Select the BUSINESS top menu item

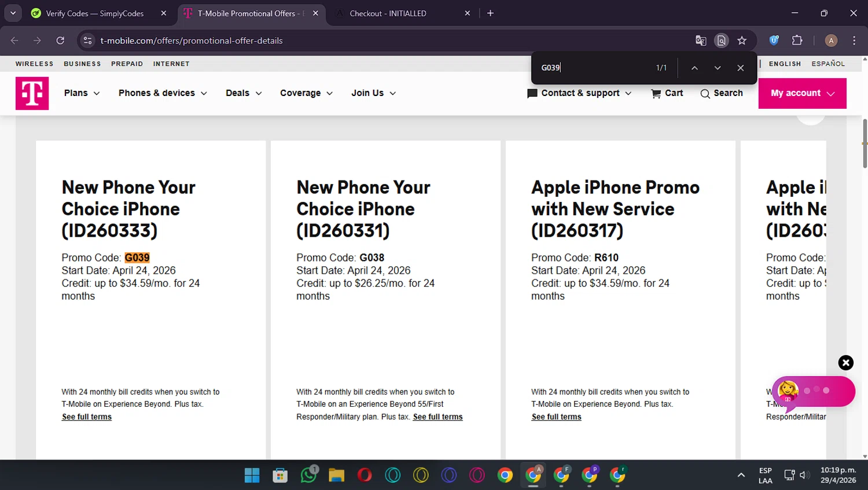tap(82, 64)
